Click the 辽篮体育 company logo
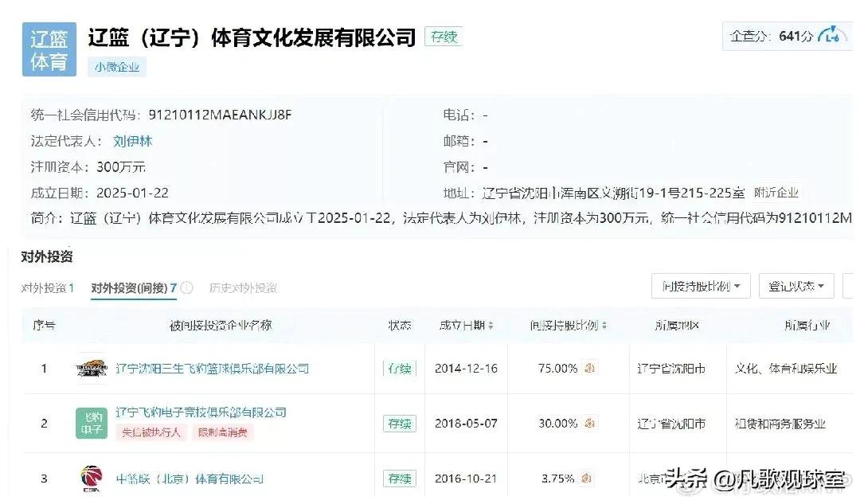The width and height of the screenshot is (860, 504). click(x=49, y=49)
